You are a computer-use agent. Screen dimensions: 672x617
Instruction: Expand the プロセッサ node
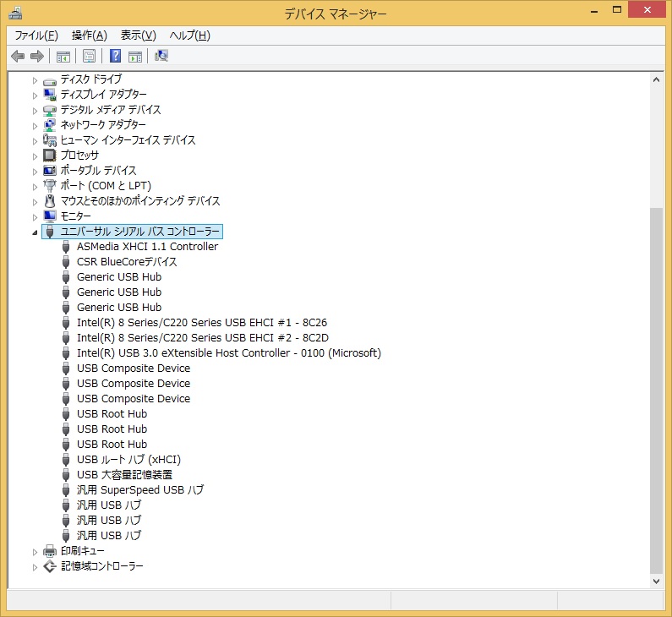pos(35,156)
